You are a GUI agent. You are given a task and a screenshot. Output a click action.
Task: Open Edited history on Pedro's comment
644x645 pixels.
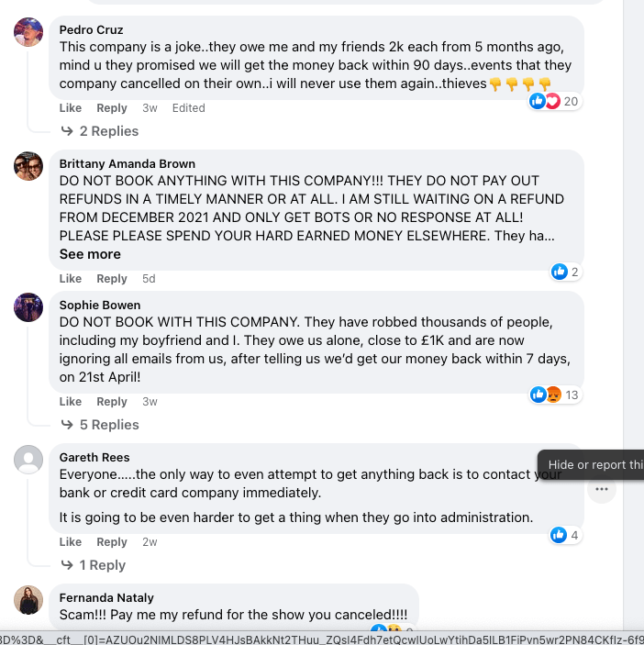[188, 108]
